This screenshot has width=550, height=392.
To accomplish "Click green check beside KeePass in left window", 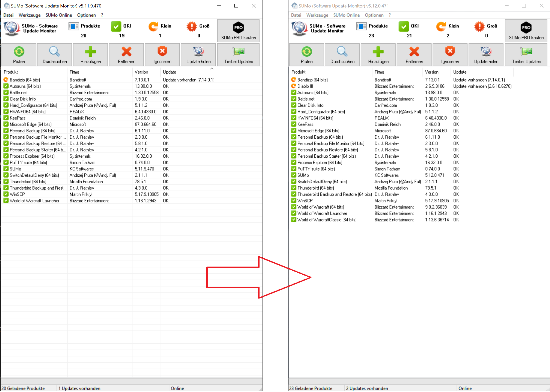I will click(6, 118).
